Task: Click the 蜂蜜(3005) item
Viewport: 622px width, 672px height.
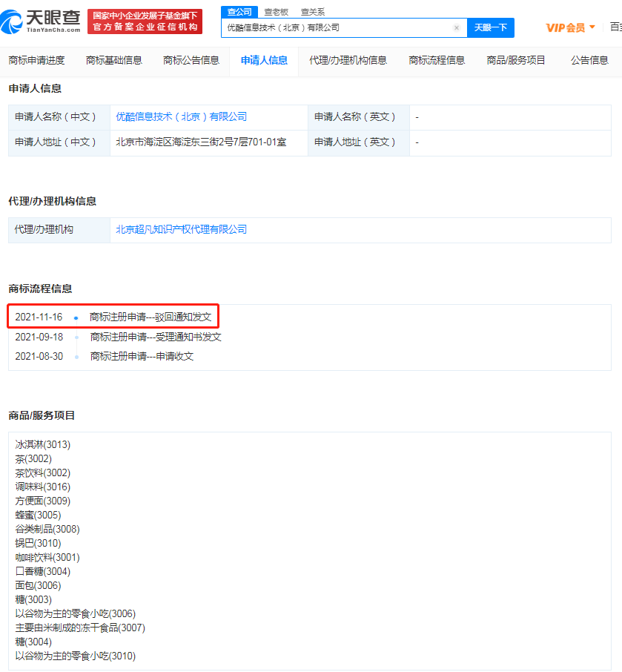Action: (x=38, y=515)
